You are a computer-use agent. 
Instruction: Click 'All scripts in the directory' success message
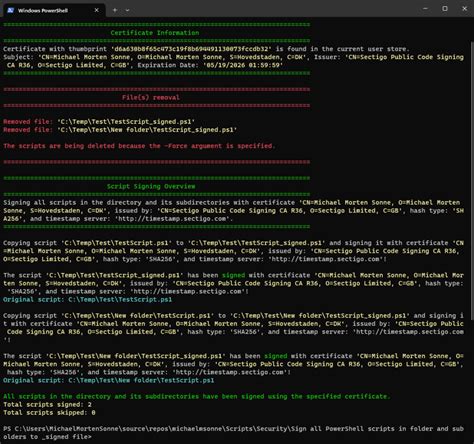(197, 396)
